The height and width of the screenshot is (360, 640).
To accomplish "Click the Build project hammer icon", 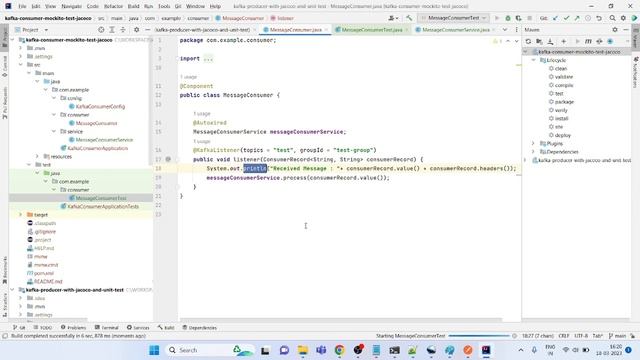I will pyautogui.click(x=409, y=18).
